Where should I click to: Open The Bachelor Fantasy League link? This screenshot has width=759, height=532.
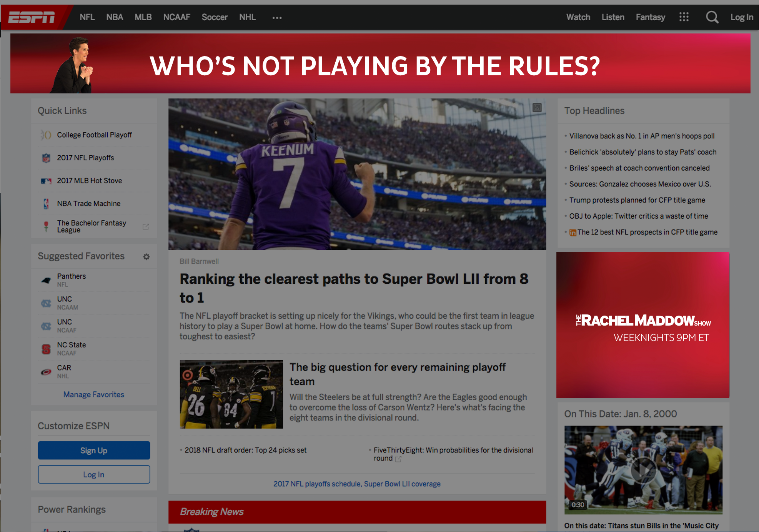point(92,226)
